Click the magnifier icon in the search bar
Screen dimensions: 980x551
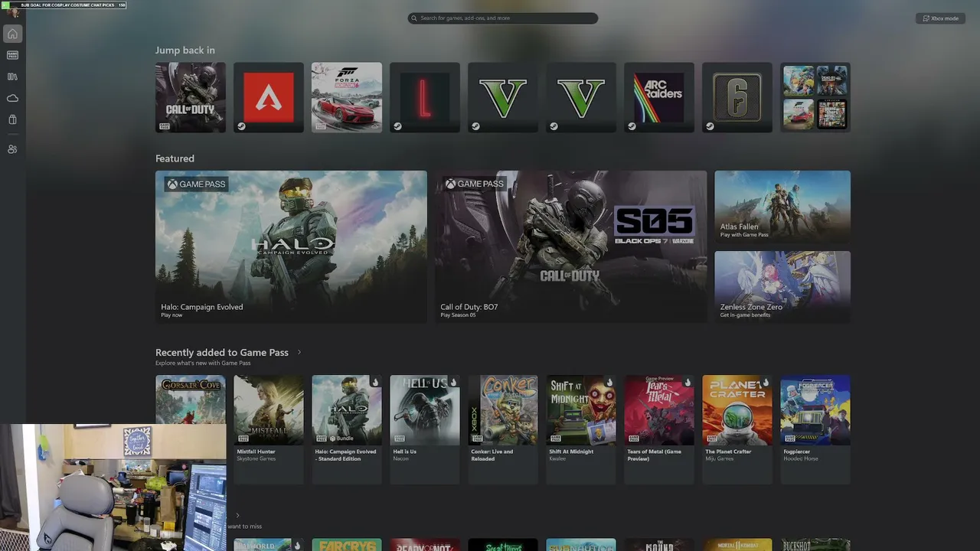pos(414,18)
